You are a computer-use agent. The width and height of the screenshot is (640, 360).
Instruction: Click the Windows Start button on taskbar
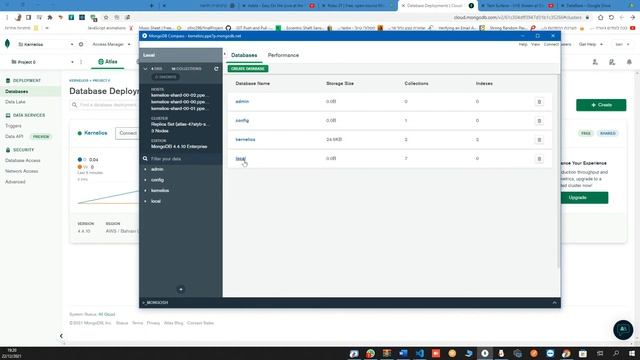[632, 353]
